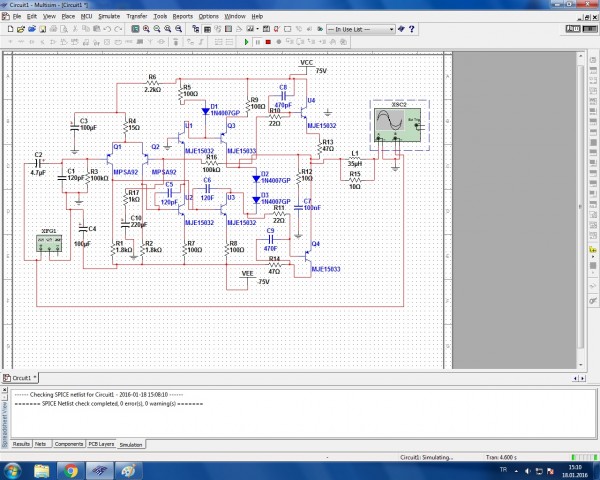Select the Components tab
Image resolution: width=600 pixels, height=480 pixels.
click(x=69, y=443)
